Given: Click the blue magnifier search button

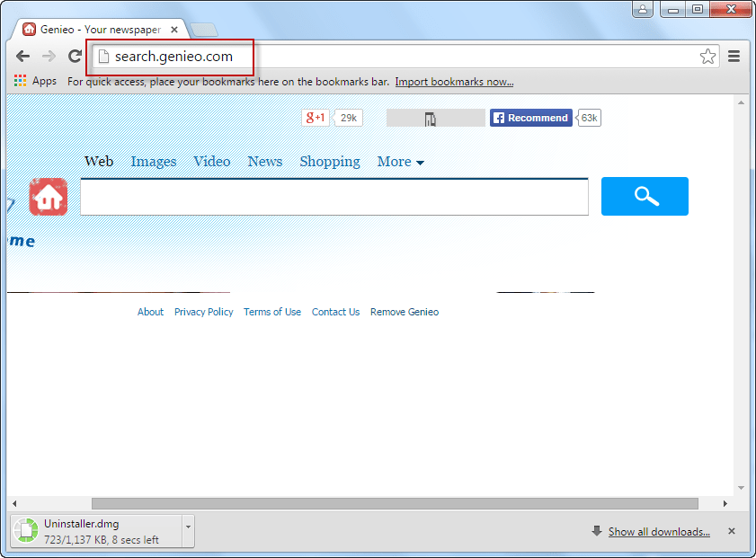Looking at the screenshot, I should (645, 196).
